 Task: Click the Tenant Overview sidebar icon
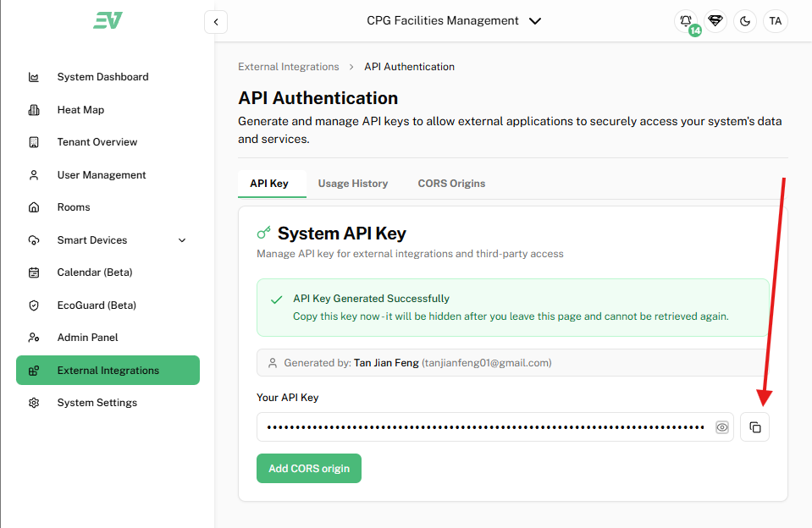34,142
